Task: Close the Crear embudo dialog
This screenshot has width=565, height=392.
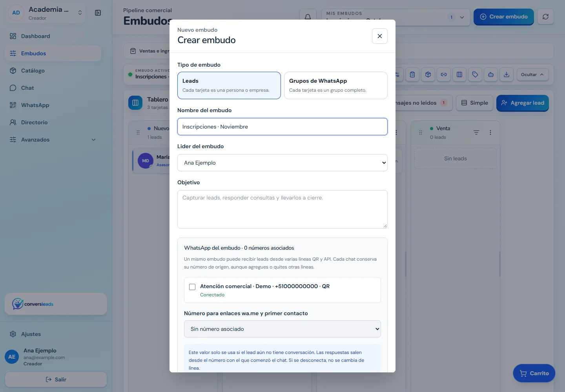Action: click(x=379, y=36)
